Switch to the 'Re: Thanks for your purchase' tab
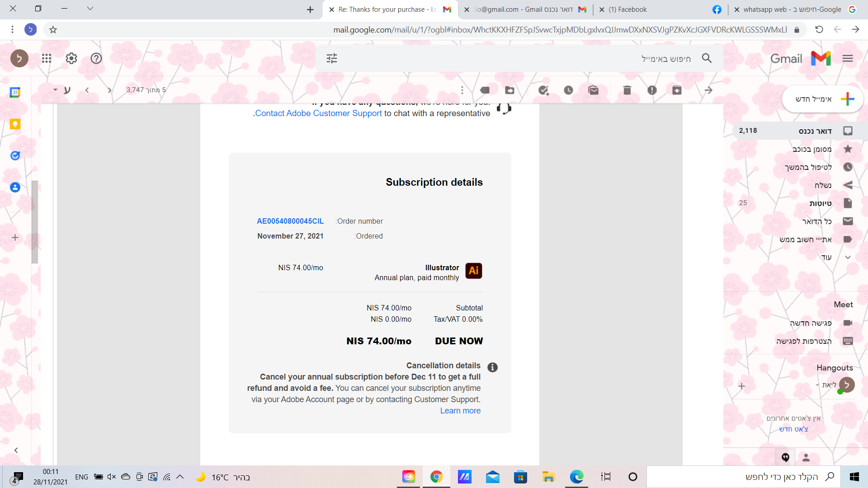This screenshot has width=868, height=488. click(384, 9)
